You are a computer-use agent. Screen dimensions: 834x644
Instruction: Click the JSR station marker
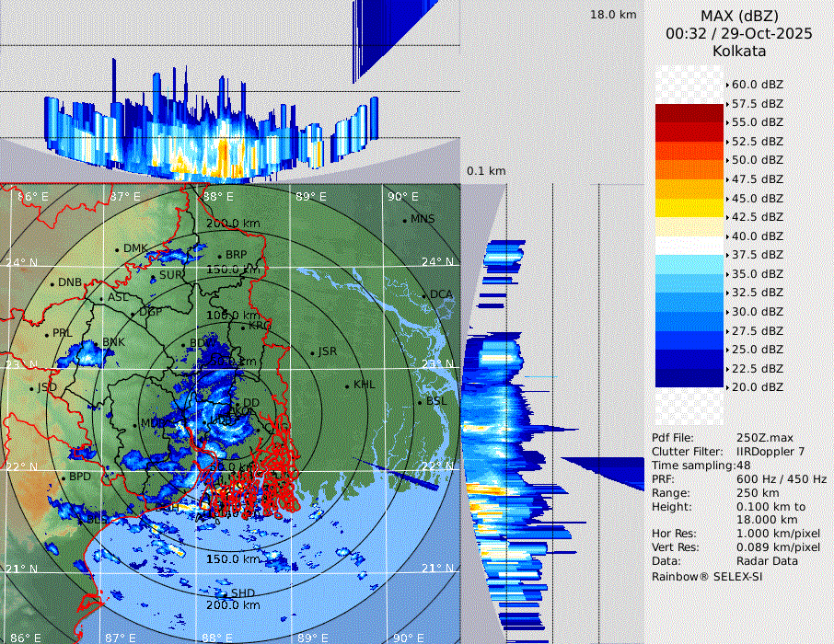312,353
